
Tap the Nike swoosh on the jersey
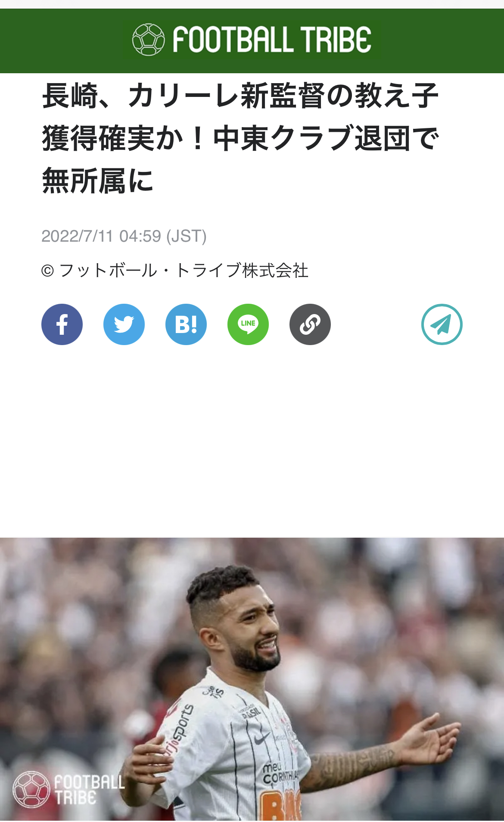[x=262, y=738]
